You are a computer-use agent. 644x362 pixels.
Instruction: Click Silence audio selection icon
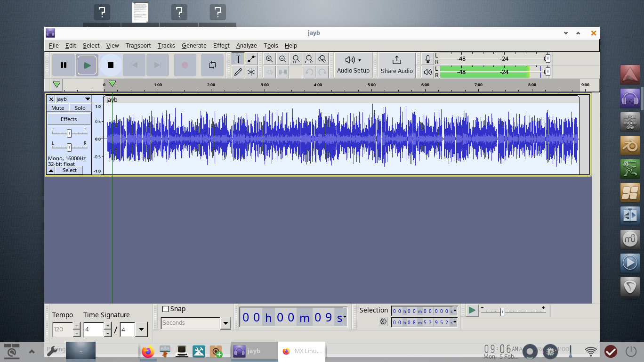pyautogui.click(x=282, y=72)
